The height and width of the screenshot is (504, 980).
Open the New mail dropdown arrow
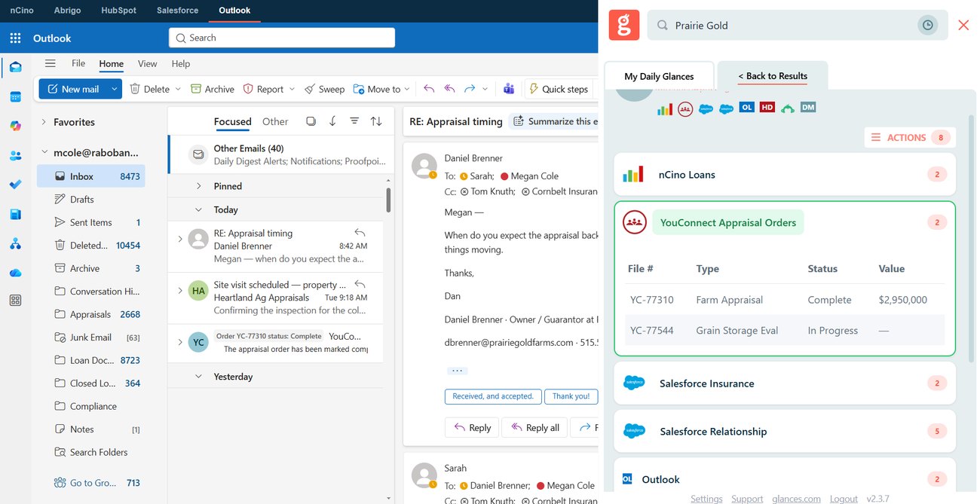(x=115, y=89)
